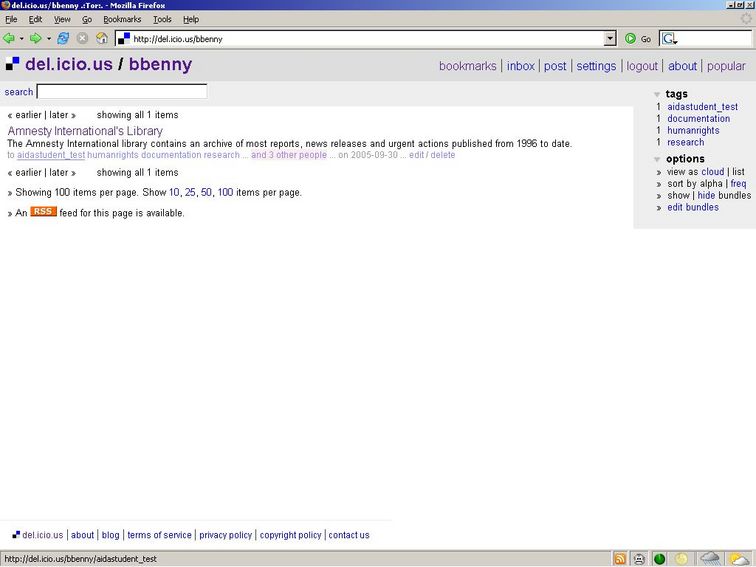Select the documentation tag in sidebar
756x567 pixels.
(698, 119)
